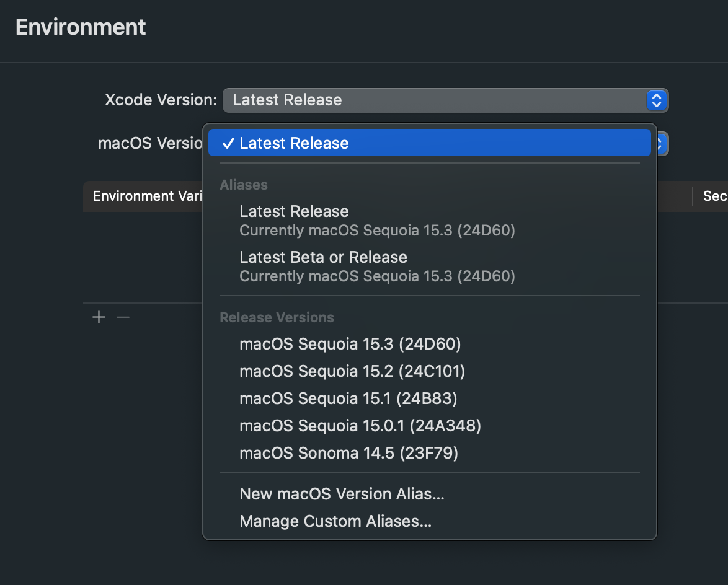Viewport: 728px width, 585px height.
Task: Select macOS Sequoia 15.3 (24D60)
Action: (430, 344)
